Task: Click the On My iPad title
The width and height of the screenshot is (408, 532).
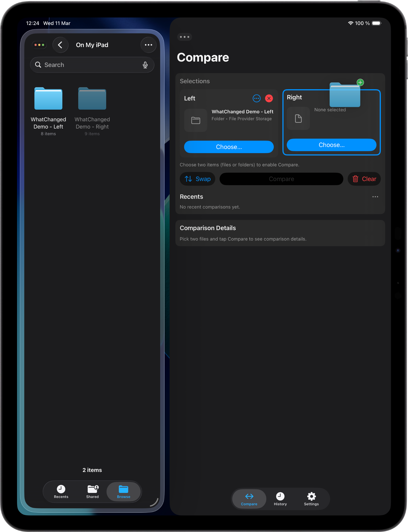Action: 92,45
